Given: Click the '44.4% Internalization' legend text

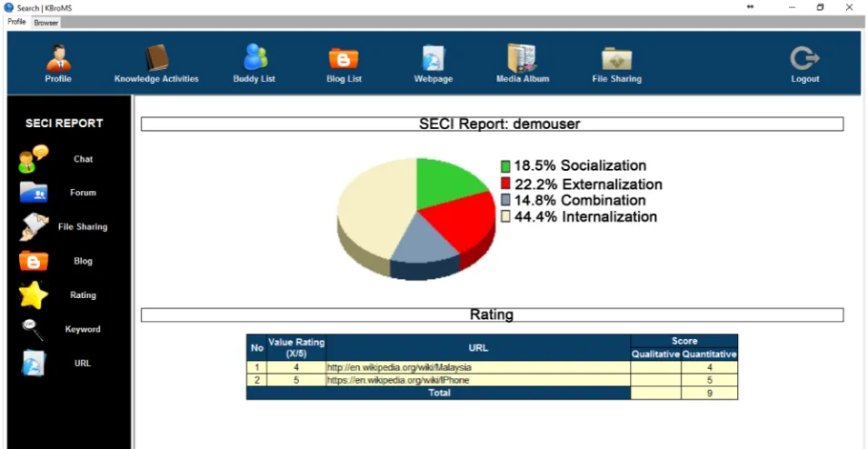Looking at the screenshot, I should tap(585, 216).
